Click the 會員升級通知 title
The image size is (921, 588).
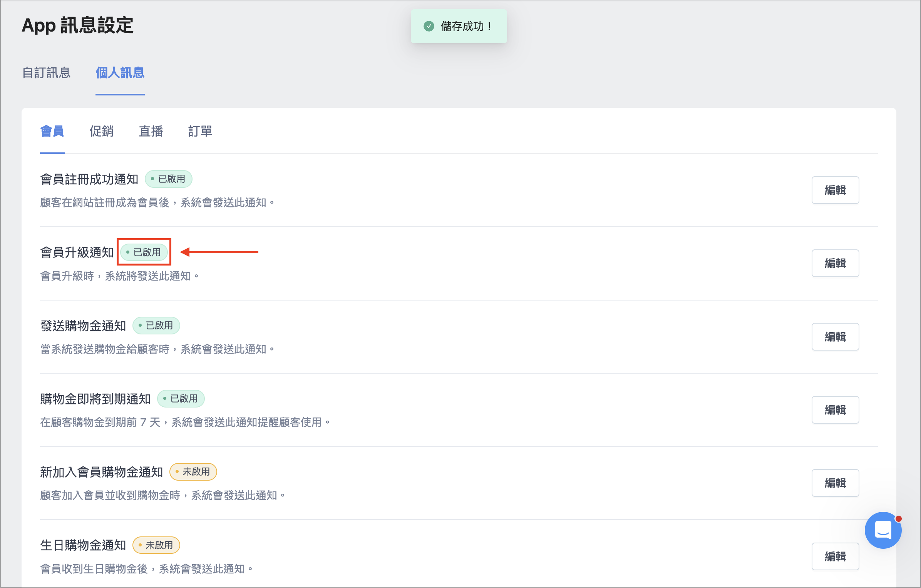point(77,252)
